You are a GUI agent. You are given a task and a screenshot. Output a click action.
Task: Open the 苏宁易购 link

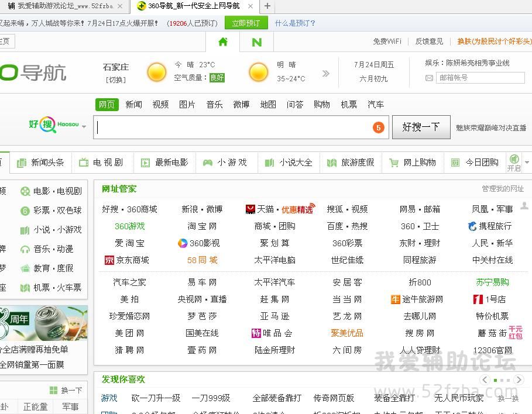coord(492,282)
